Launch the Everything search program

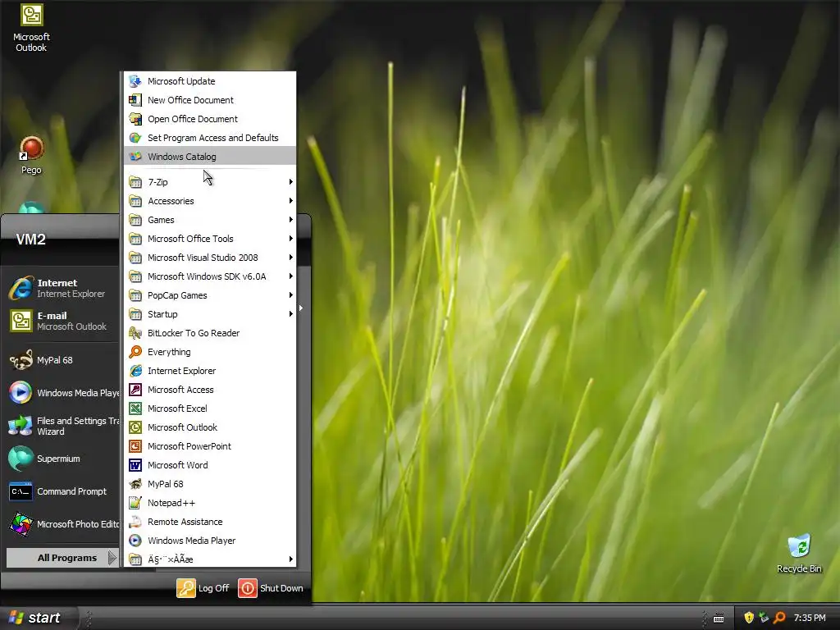point(210,352)
